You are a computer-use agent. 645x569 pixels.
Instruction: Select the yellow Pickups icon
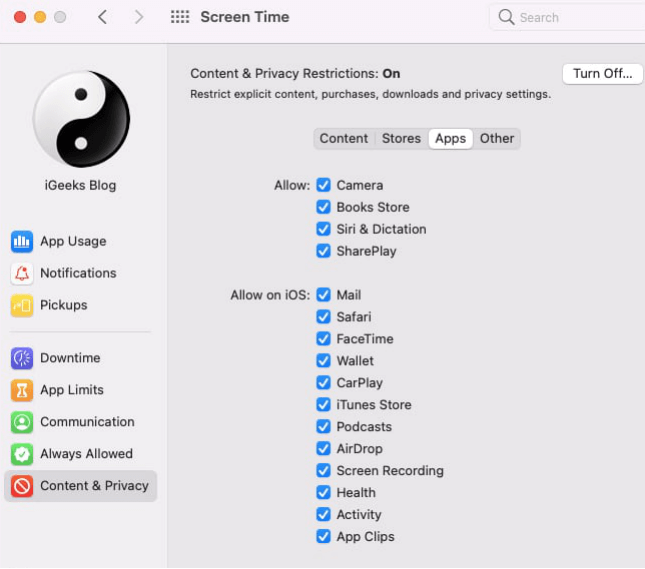coord(22,305)
